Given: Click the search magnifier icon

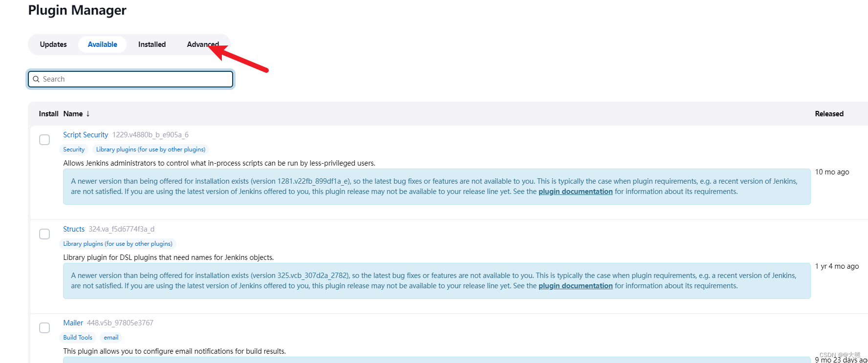Looking at the screenshot, I should 36,79.
